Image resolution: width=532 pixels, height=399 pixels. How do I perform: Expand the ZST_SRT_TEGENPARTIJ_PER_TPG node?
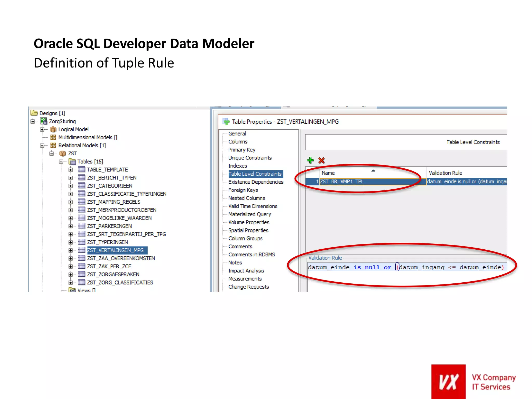[70, 234]
